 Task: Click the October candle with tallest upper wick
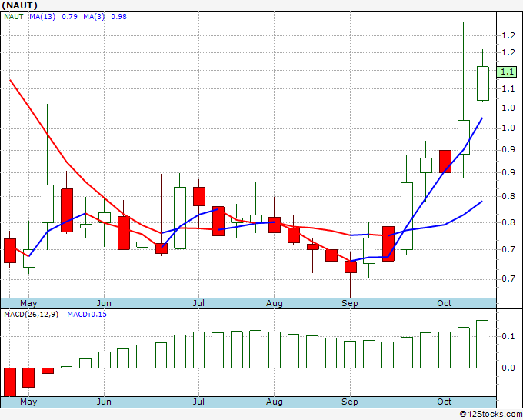pos(464,137)
